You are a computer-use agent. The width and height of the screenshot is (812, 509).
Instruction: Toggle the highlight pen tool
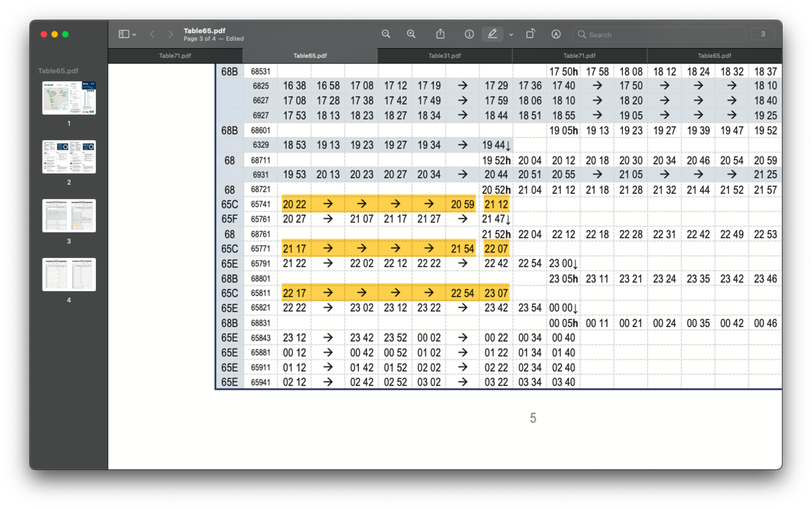point(492,34)
